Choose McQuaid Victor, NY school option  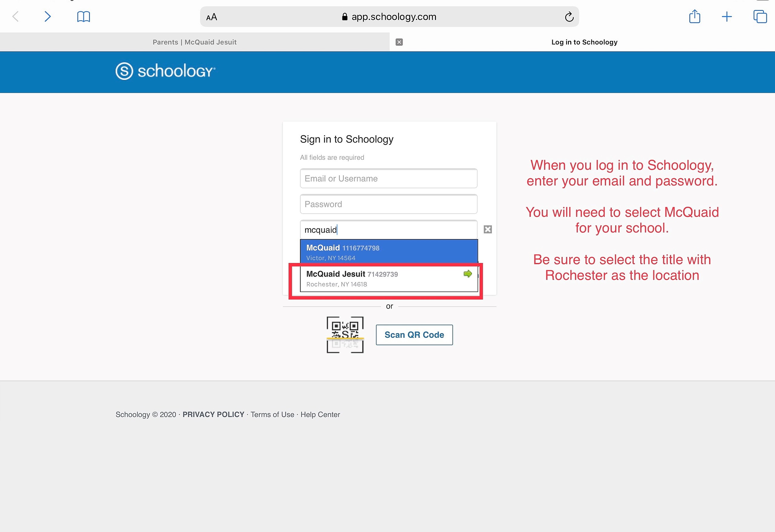tap(389, 252)
